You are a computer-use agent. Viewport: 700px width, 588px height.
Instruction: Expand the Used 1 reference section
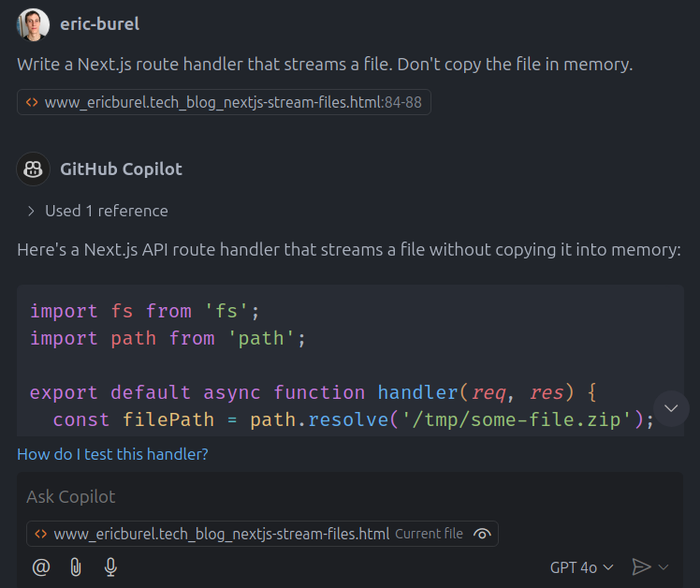(x=97, y=211)
